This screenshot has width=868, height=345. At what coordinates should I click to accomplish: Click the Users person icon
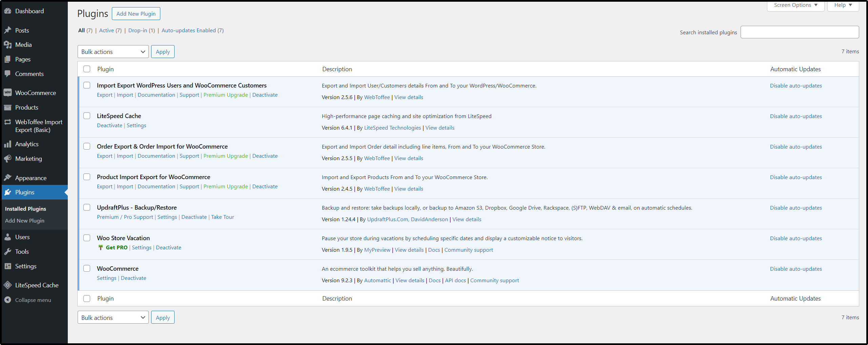click(x=7, y=237)
